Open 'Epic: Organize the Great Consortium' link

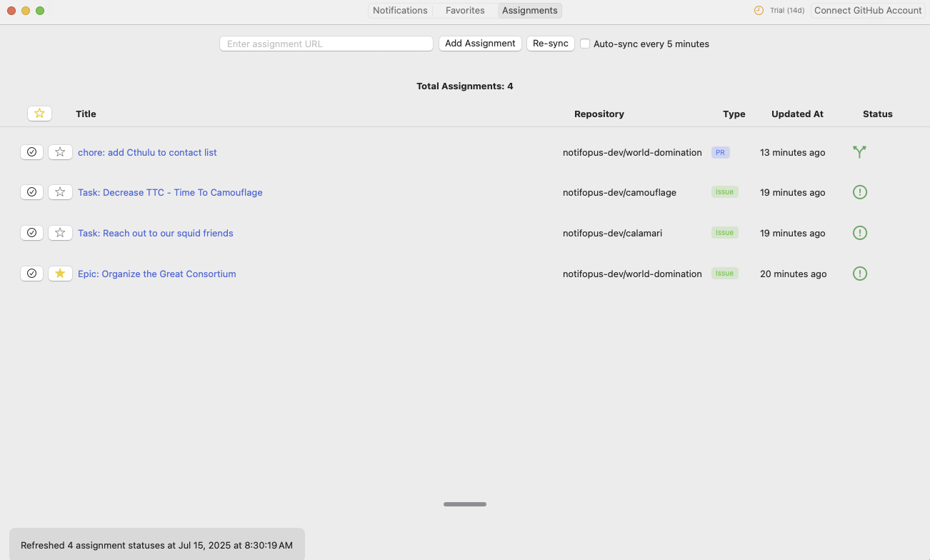157,274
